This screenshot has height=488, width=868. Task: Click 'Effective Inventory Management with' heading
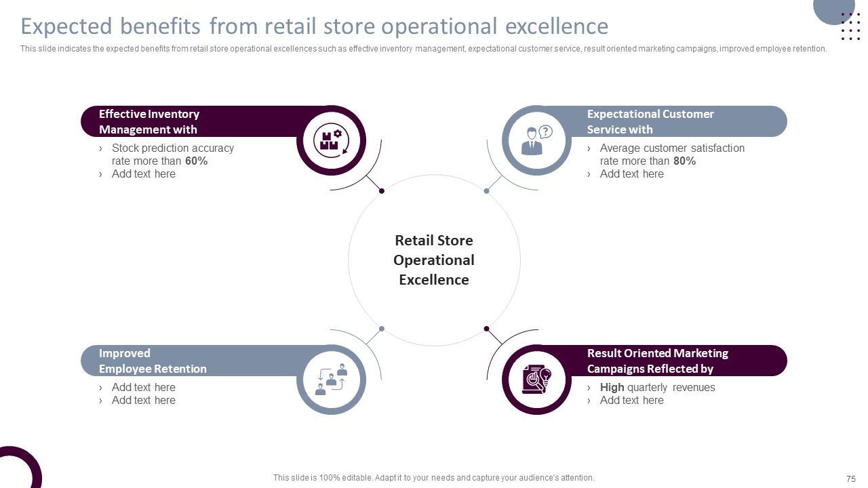(x=149, y=122)
